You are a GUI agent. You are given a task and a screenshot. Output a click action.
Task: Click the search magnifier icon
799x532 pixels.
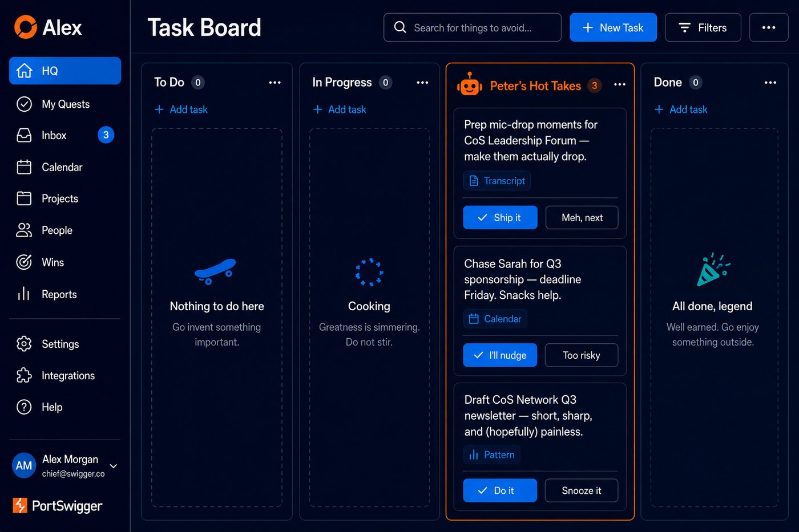tap(400, 27)
